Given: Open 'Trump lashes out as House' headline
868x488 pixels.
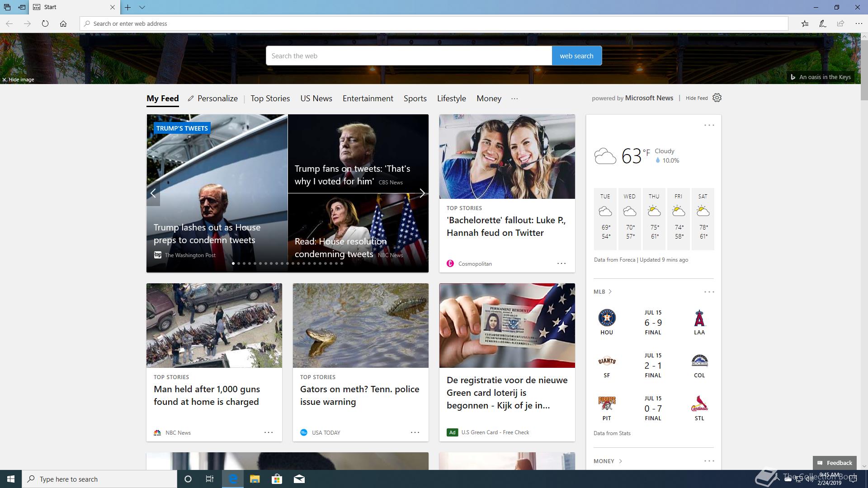Looking at the screenshot, I should point(207,234).
